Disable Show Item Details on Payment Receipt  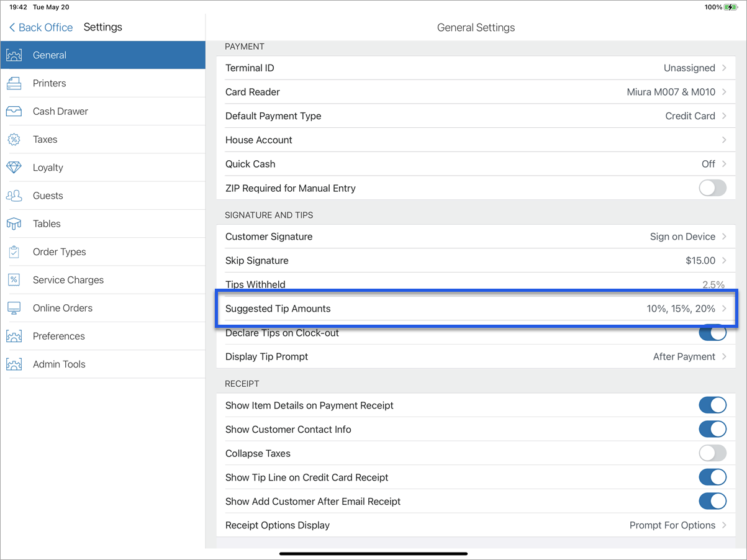point(712,405)
